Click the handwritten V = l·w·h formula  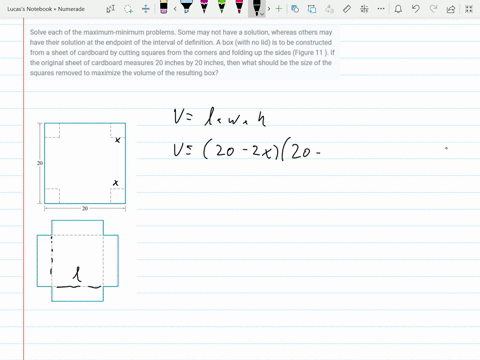pyautogui.click(x=220, y=117)
